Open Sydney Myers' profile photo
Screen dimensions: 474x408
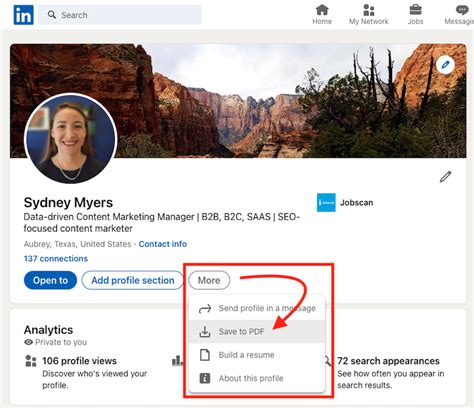pos(70,138)
